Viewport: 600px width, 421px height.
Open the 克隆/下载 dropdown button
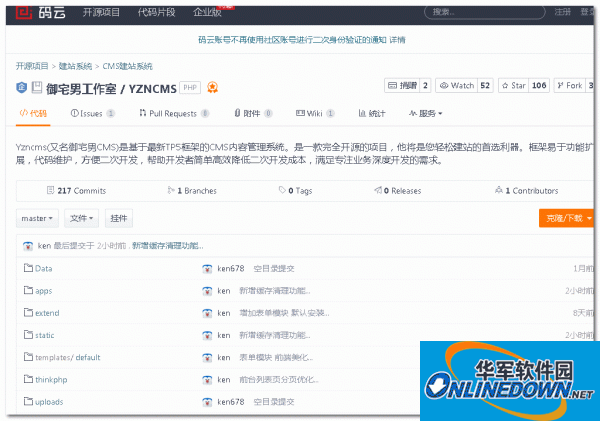(566, 218)
